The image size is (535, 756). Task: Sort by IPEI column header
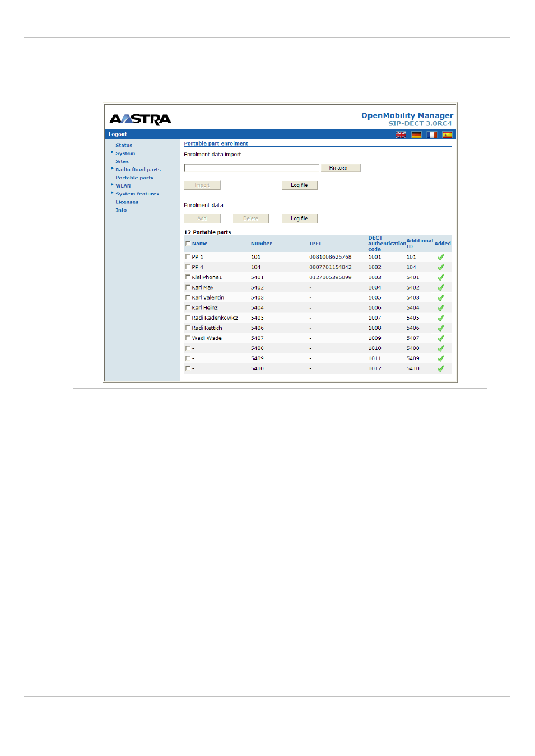315,244
